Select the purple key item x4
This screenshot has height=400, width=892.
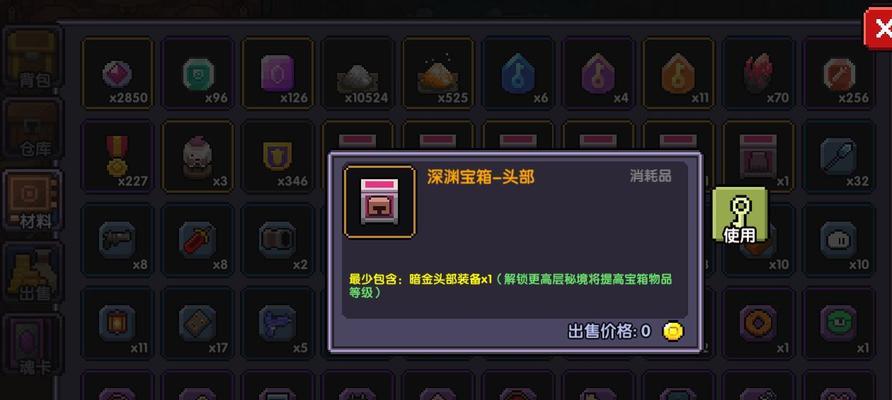(x=598, y=73)
